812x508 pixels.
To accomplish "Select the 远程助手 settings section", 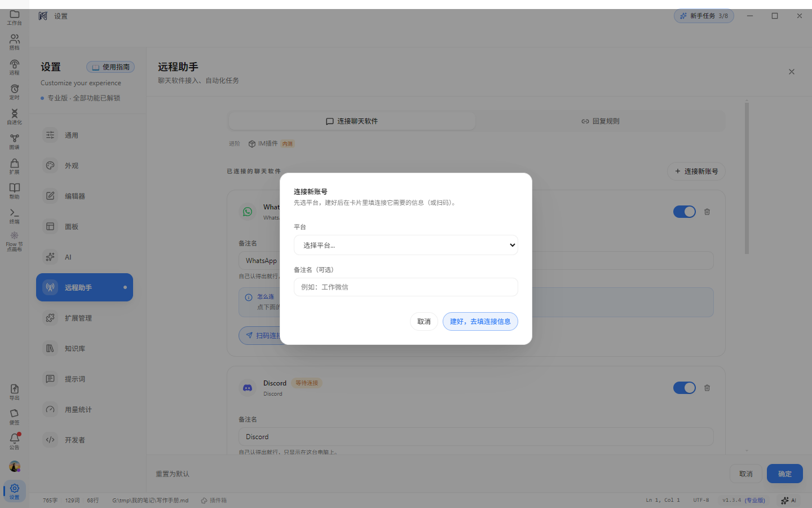I will tap(85, 287).
